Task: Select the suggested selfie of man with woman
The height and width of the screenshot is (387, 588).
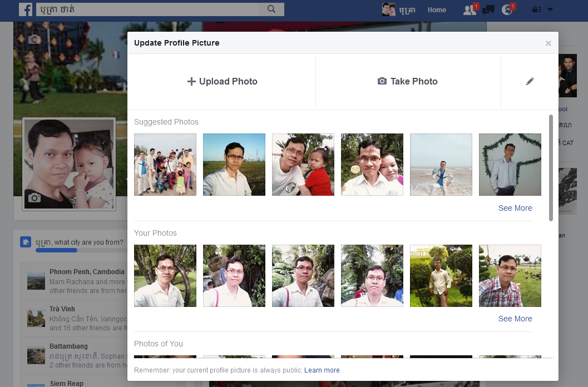Action: (x=372, y=165)
